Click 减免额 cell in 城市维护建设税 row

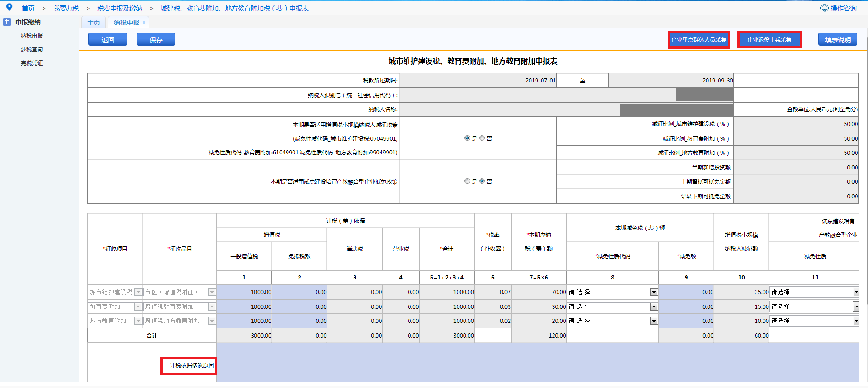click(686, 292)
